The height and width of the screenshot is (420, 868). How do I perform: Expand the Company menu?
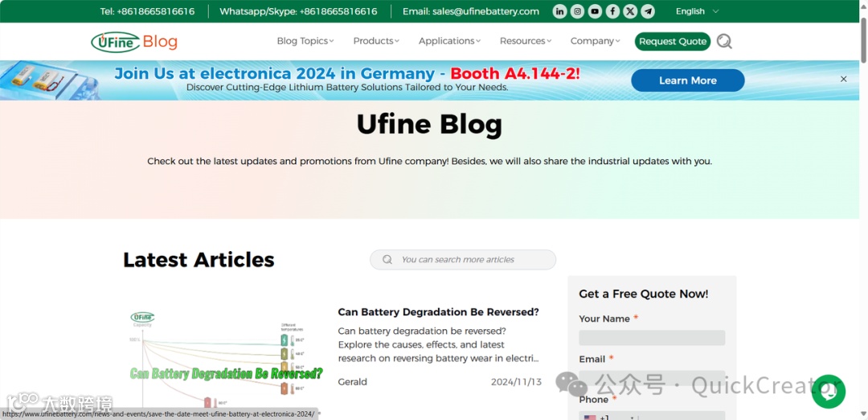595,41
